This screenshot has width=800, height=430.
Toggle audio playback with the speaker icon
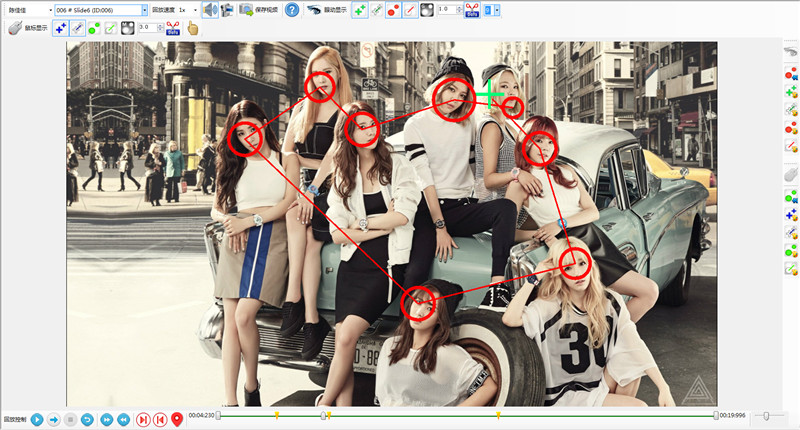pos(209,10)
